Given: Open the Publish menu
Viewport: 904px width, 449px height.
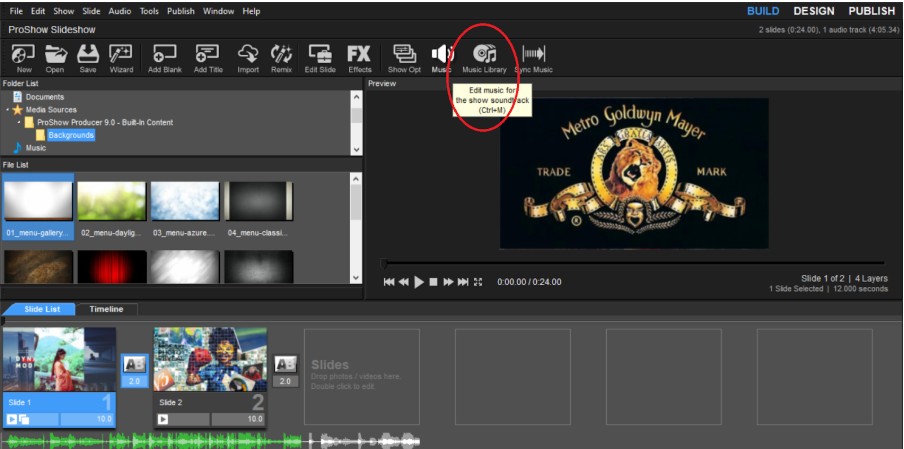Looking at the screenshot, I should (181, 11).
